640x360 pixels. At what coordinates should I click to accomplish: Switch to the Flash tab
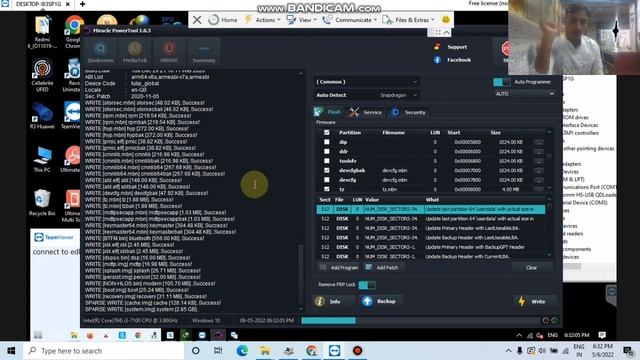(x=328, y=112)
